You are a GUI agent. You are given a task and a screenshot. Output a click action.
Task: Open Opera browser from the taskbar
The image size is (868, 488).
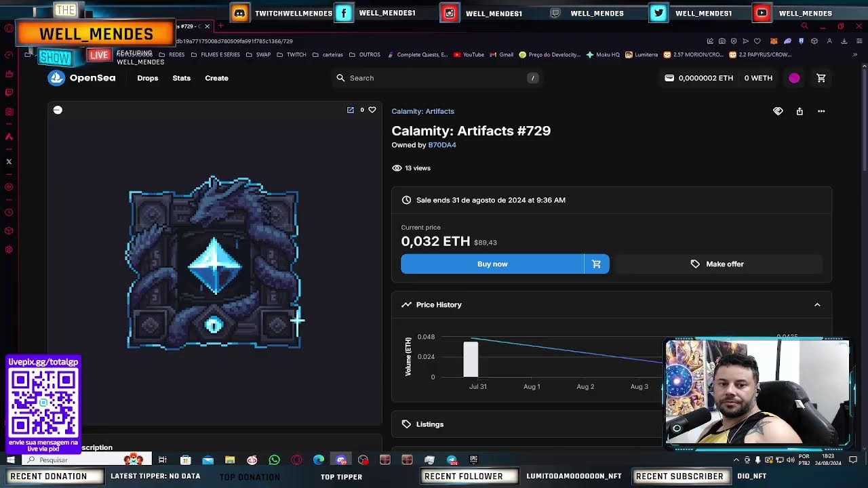click(296, 460)
